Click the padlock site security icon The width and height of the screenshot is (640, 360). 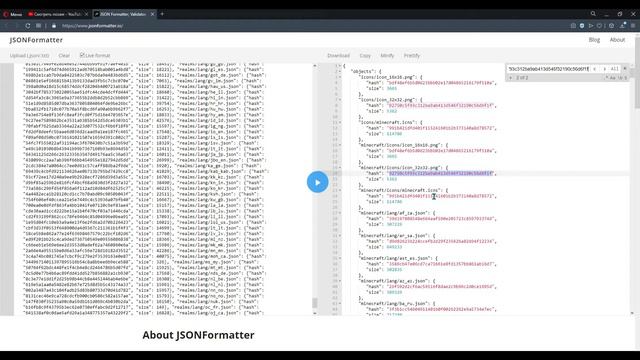[x=54, y=26]
